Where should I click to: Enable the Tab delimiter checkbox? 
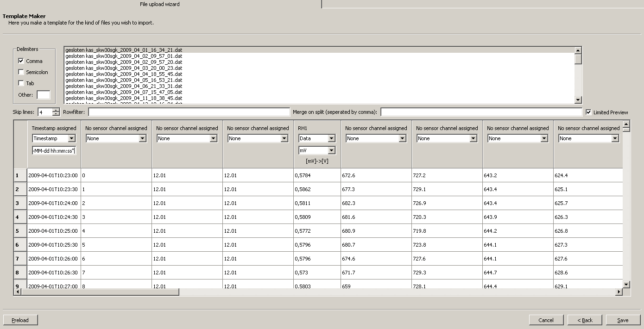pos(21,83)
